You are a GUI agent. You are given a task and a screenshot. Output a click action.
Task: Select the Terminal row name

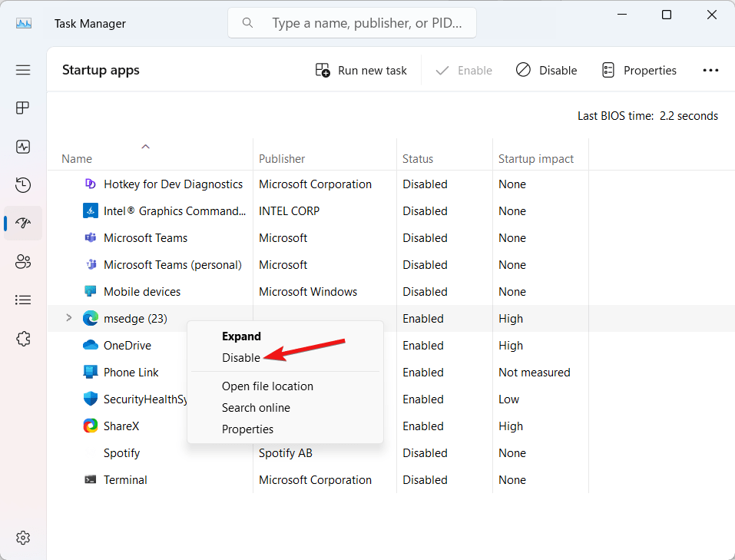pos(125,480)
